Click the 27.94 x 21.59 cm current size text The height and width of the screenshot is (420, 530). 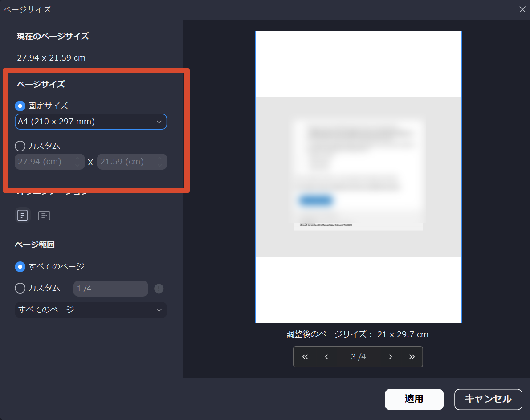click(51, 58)
